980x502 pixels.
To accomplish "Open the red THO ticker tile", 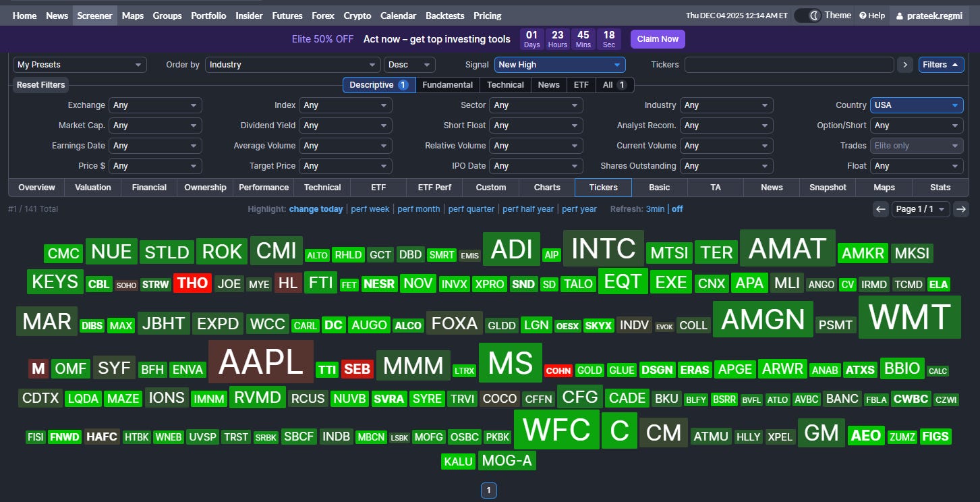I will click(192, 283).
